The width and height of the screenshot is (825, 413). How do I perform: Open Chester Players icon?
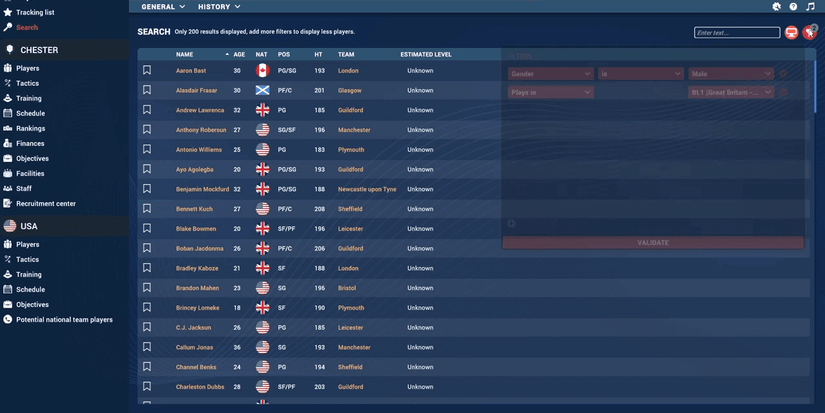pos(7,68)
